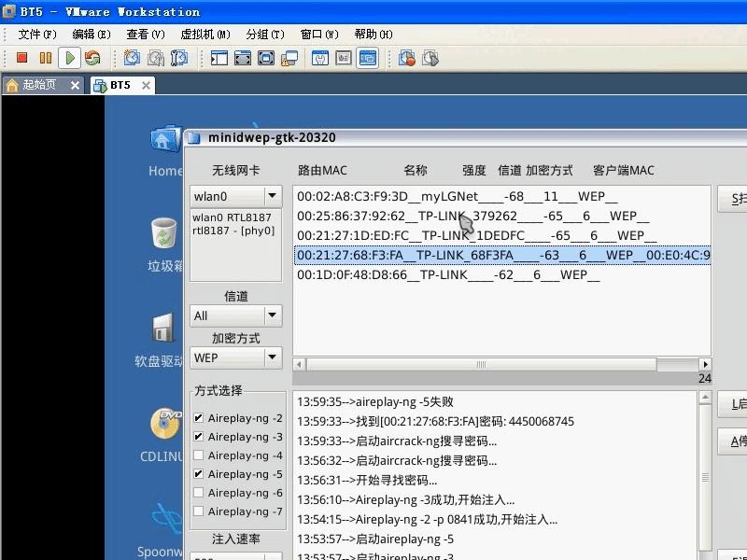
Task: Expand the wlan0 wireless card dropdown
Action: pyautogui.click(x=272, y=196)
